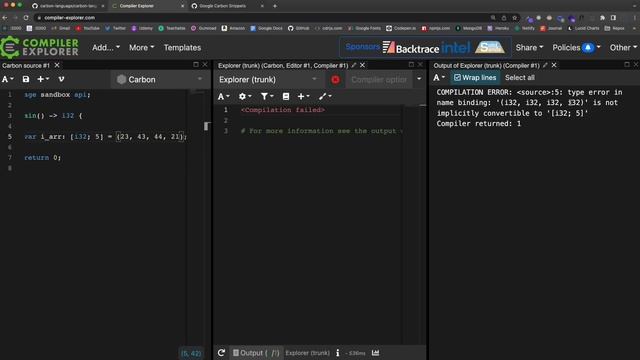Open font size menu in source editor
This screenshot has height=360, width=640.
(7, 79)
